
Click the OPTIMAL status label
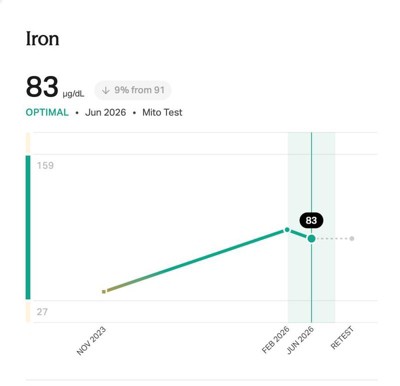coord(47,112)
